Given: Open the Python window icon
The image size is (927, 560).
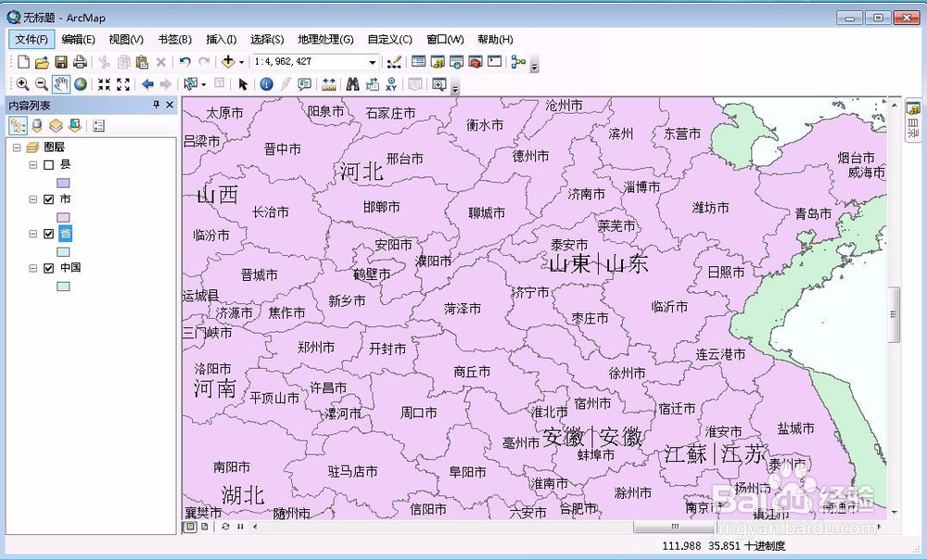Looking at the screenshot, I should (x=495, y=61).
